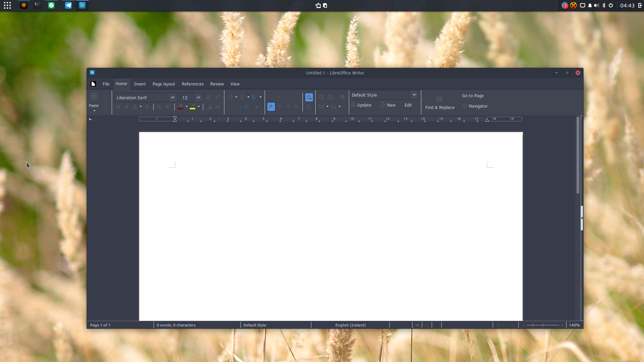Screen dimensions: 644x362
Task: Switch to the Insert tab
Action: click(140, 84)
